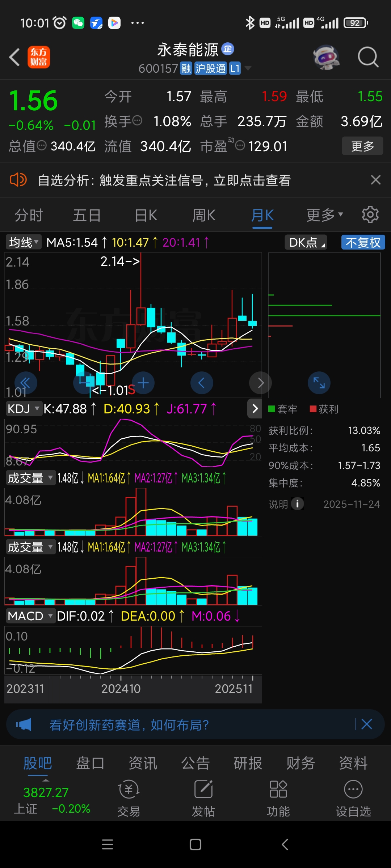This screenshot has height=868, width=391.
Task: Switch to the 日K chart tab
Action: tap(146, 216)
